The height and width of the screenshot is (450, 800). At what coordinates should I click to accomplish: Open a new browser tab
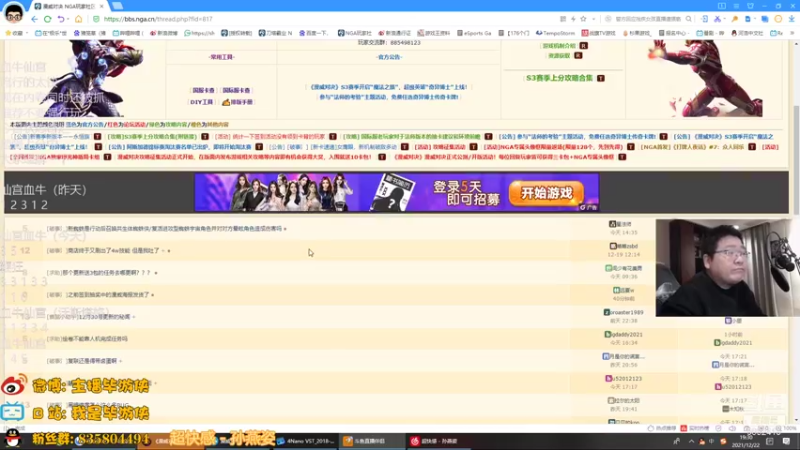117,6
